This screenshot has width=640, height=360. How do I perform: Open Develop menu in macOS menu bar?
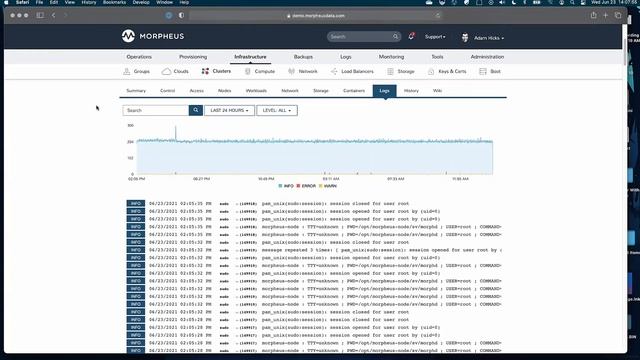141,2
